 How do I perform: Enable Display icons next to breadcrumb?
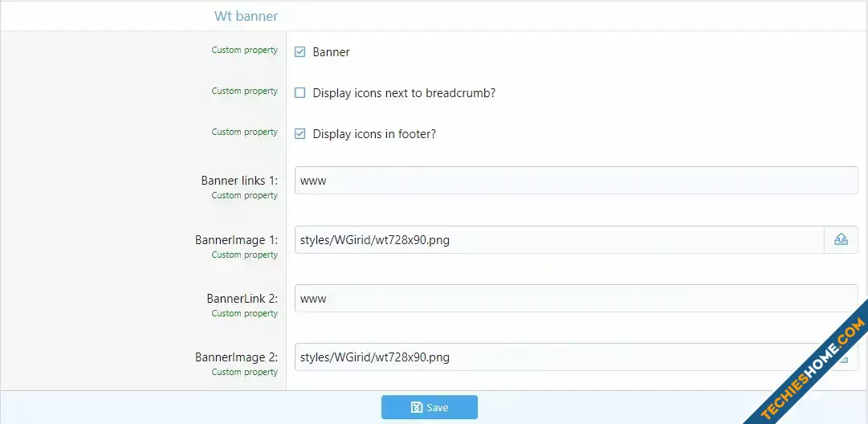tap(300, 93)
